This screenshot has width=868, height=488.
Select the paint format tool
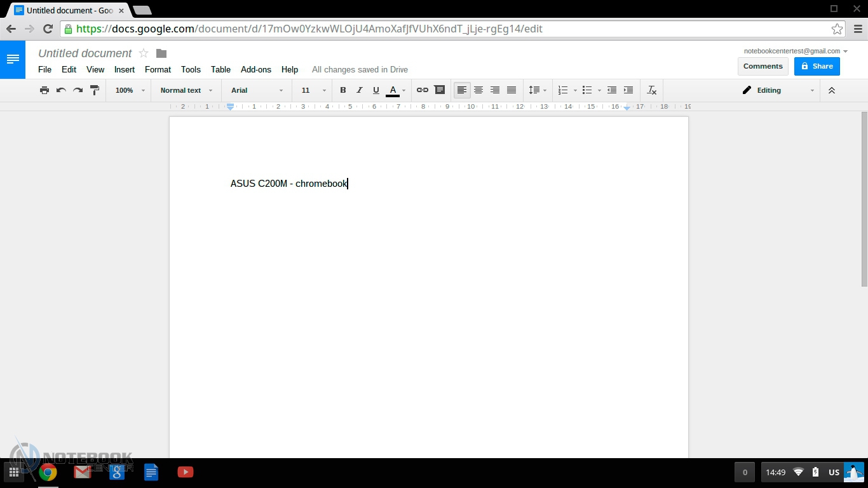[95, 90]
